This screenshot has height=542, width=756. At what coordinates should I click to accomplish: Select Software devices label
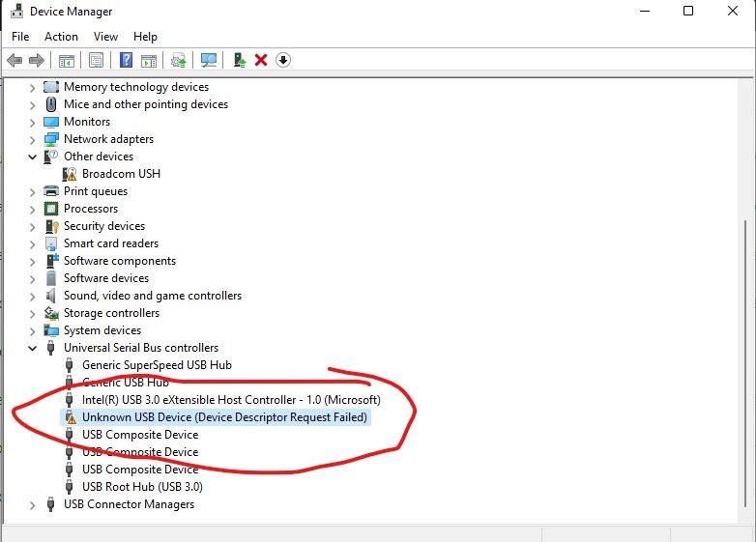pyautogui.click(x=106, y=278)
